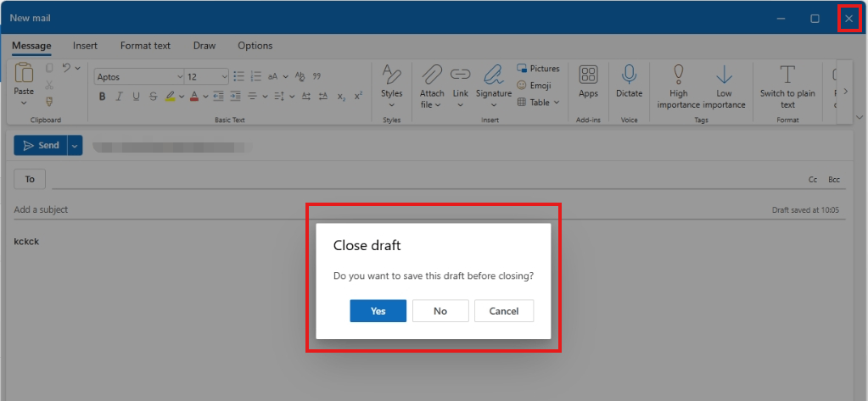Mark message as Low importance
Screen dimensions: 868x401
coord(724,86)
